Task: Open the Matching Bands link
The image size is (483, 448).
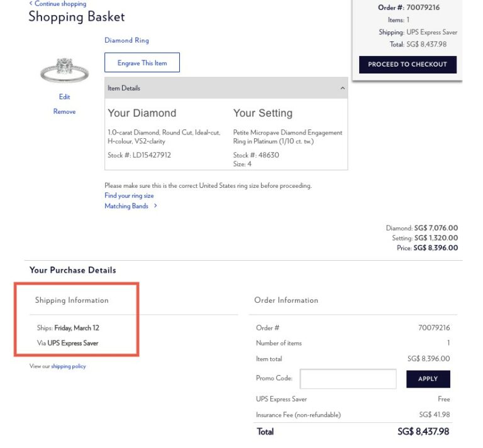Action: point(126,205)
